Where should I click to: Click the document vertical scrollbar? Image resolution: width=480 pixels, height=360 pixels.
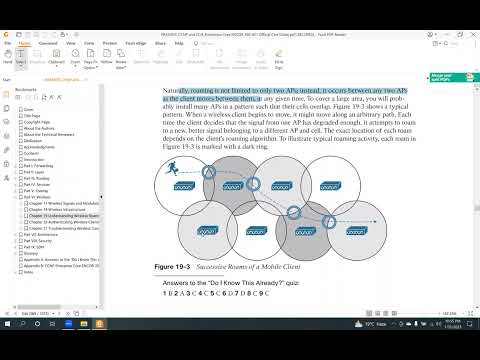477,208
